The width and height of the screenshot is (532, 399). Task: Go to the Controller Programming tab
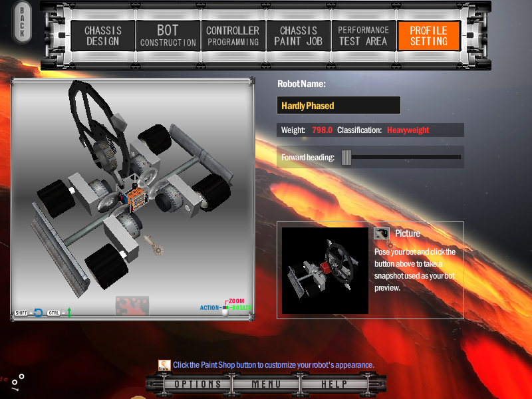pyautogui.click(x=233, y=36)
